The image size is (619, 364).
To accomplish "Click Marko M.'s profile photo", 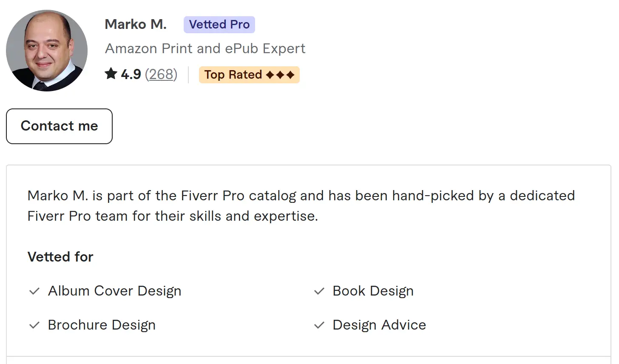I will click(47, 51).
